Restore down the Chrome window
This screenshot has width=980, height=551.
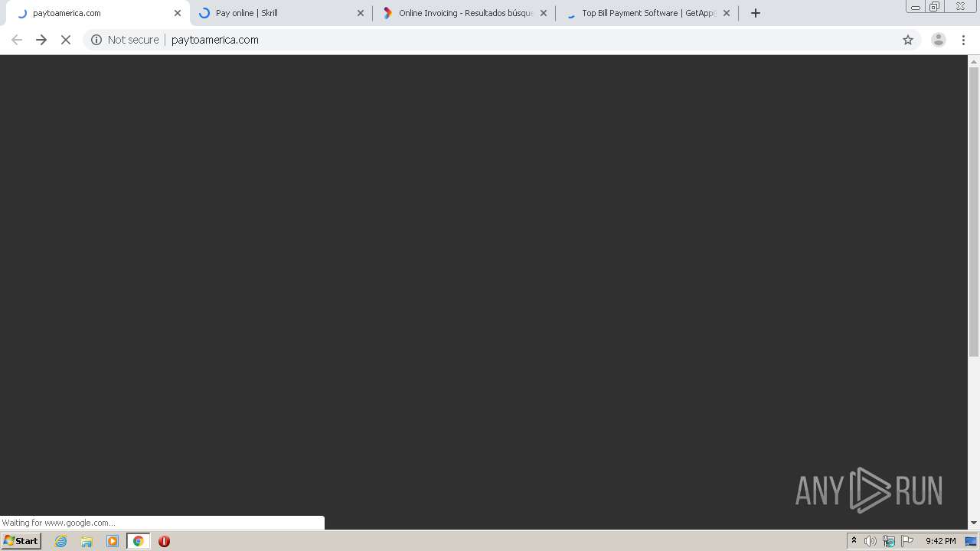pos(935,7)
